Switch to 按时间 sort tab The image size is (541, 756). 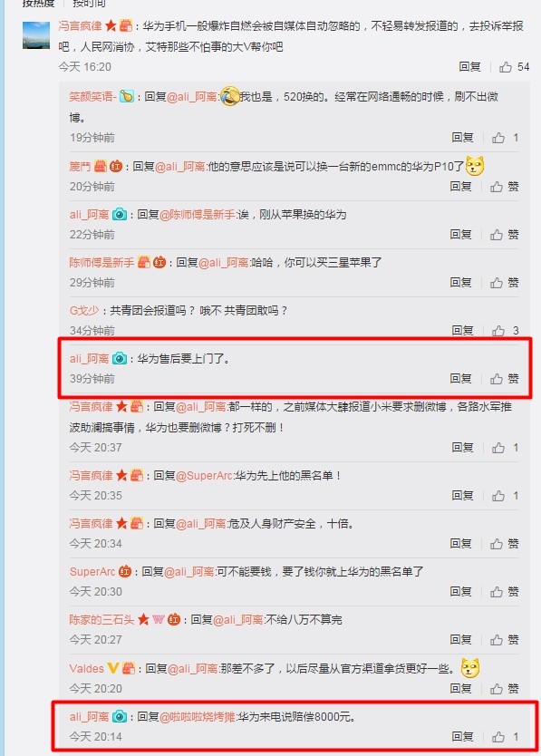[89, 3]
